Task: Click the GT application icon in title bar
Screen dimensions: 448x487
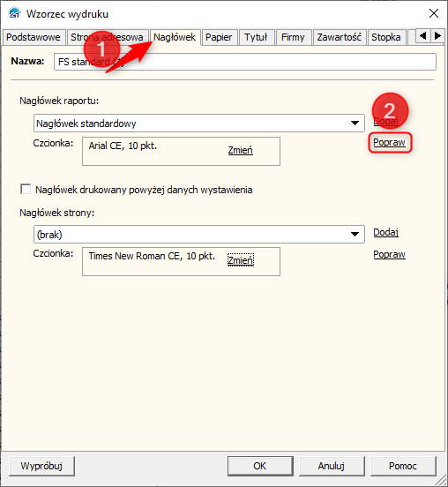Action: click(15, 13)
